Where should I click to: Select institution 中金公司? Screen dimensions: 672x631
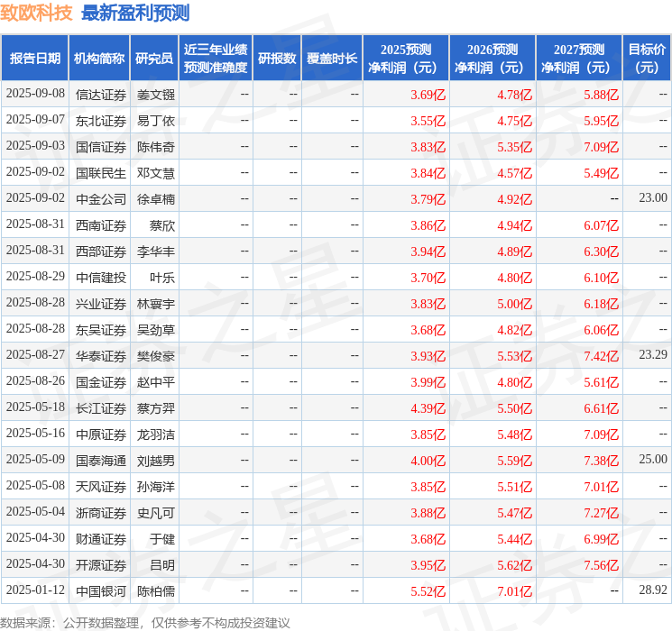point(101,199)
